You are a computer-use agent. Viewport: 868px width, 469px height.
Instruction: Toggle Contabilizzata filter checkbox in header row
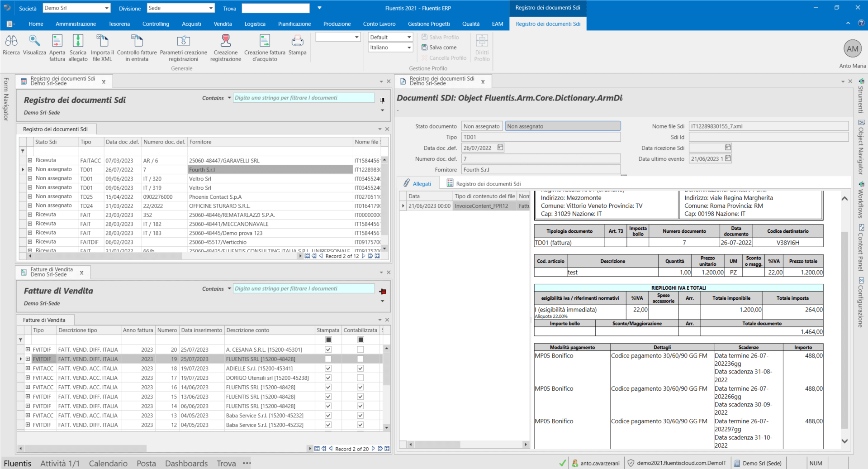pyautogui.click(x=360, y=340)
